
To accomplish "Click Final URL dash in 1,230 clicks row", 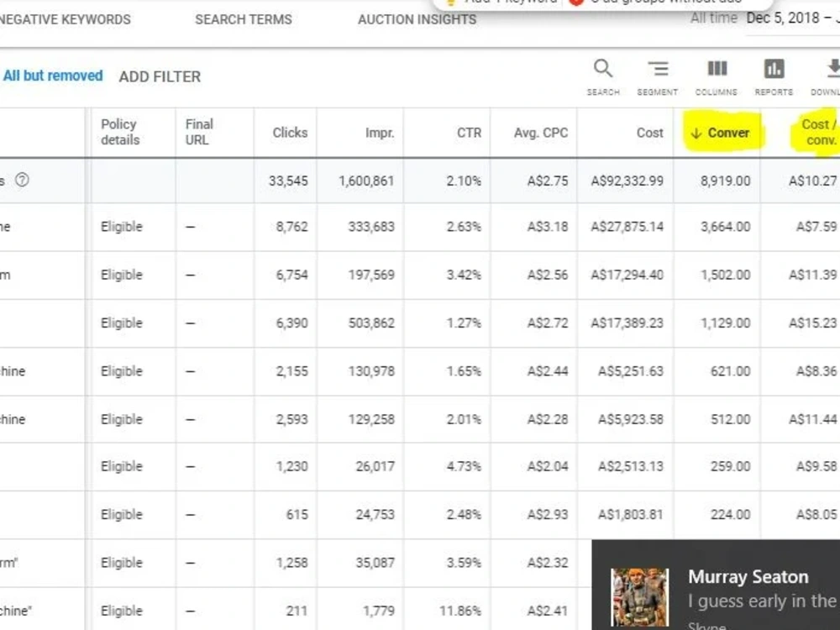I will click(x=190, y=466).
